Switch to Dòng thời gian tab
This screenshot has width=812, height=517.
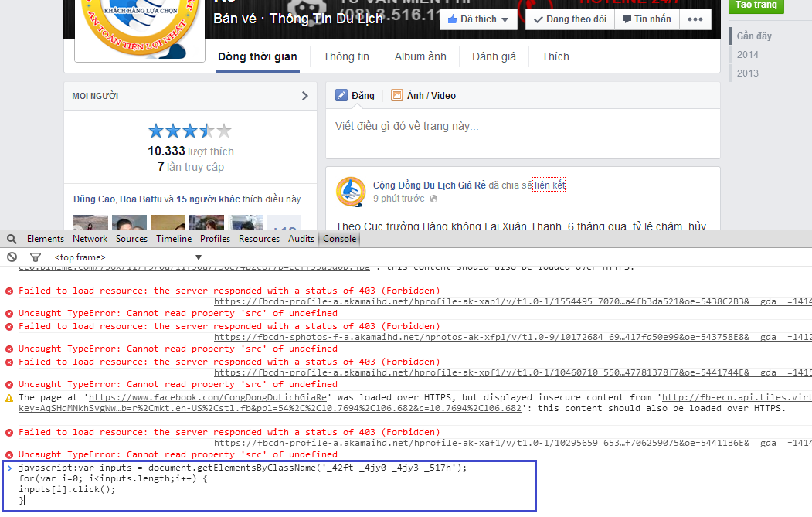tap(257, 56)
